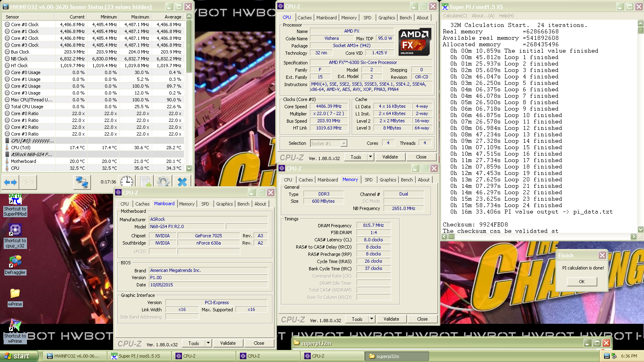Click Super PI horizontal scroll right arrow
The height and width of the screenshot is (362, 644).
point(634,237)
